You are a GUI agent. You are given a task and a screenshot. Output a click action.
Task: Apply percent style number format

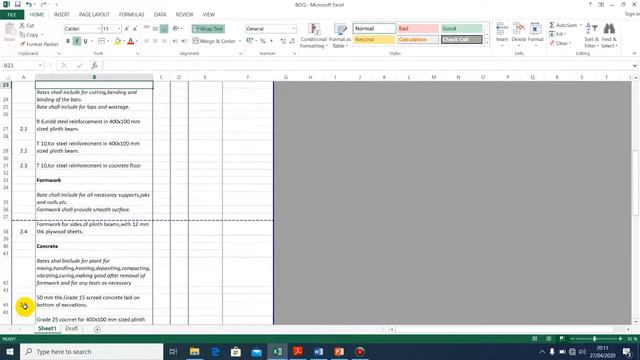click(x=262, y=41)
